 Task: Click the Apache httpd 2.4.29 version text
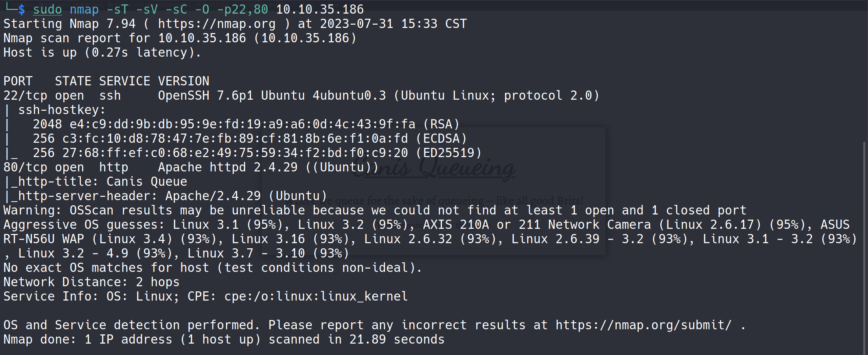tap(227, 167)
